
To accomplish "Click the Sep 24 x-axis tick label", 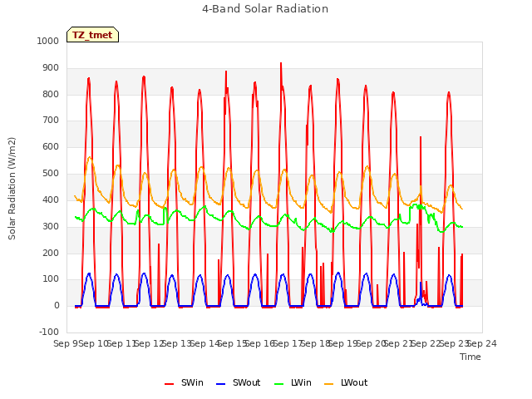I will [482, 343].
